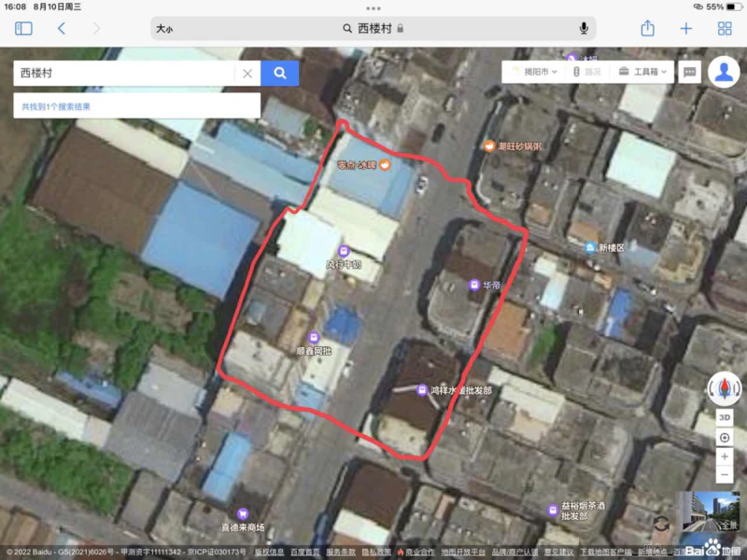This screenshot has width=747, height=560.
Task: Zoom out of the map
Action: tap(725, 475)
